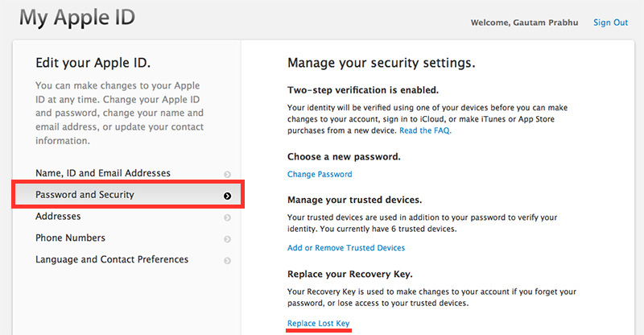Select the Language and Contact Preferences label

point(112,260)
